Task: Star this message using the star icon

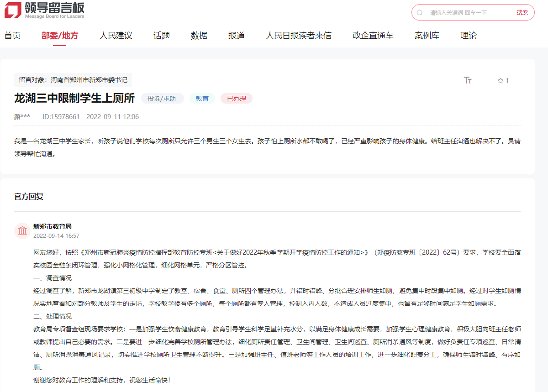Action: [x=501, y=80]
